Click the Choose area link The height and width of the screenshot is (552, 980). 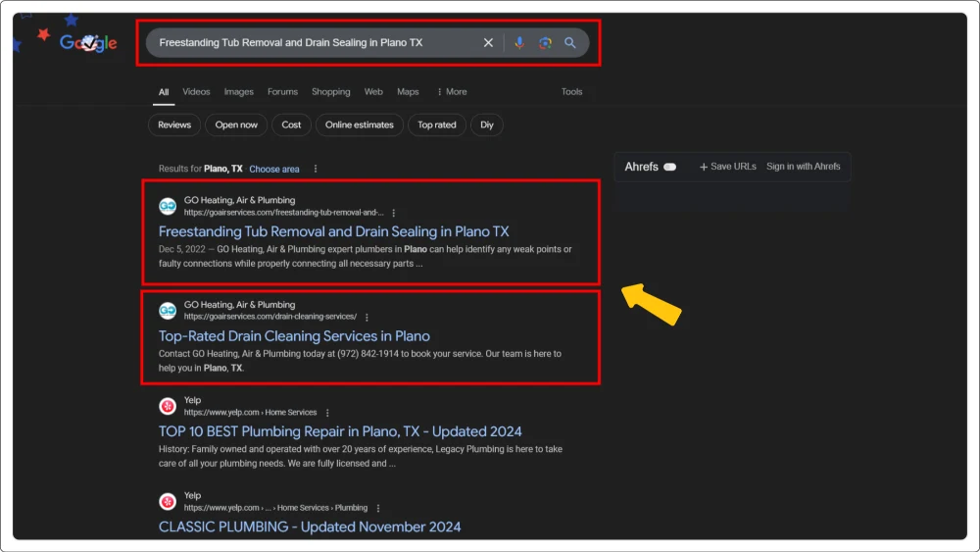274,170
